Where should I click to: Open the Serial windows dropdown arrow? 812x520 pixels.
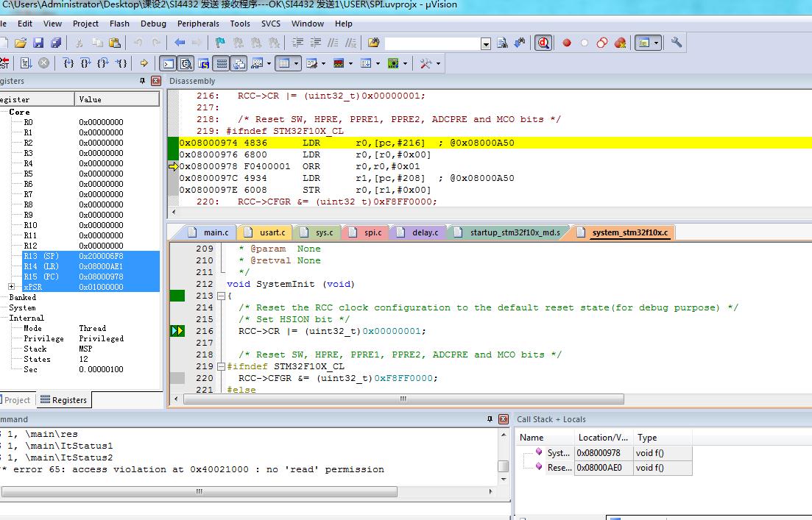click(x=324, y=63)
